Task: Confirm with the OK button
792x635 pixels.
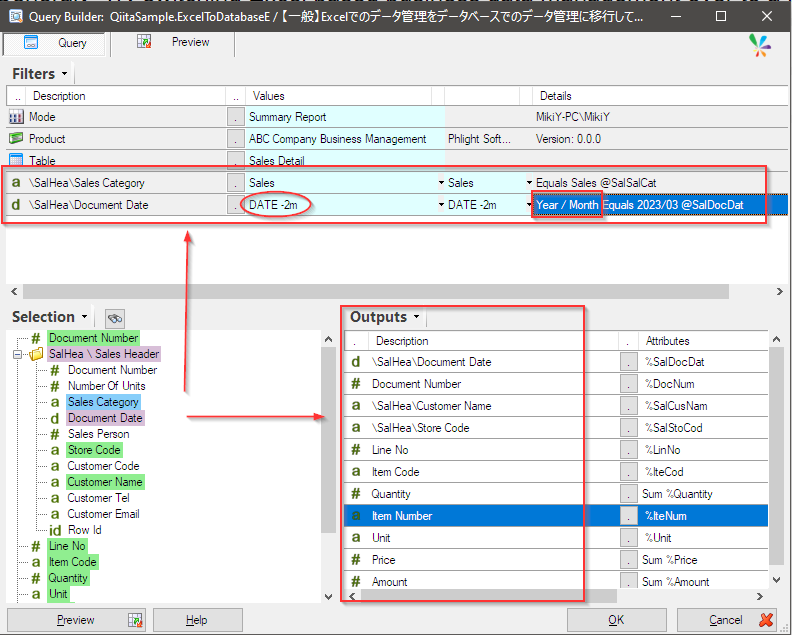Action: 616,620
